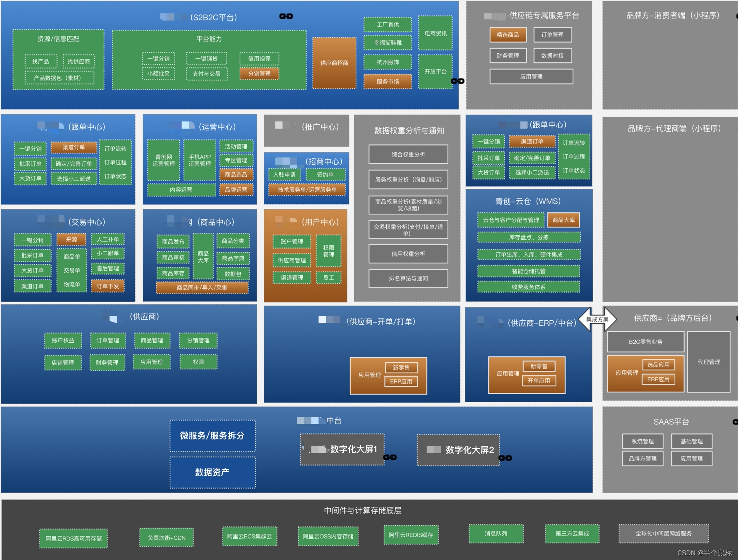Click the 数据资产 block

point(212,472)
